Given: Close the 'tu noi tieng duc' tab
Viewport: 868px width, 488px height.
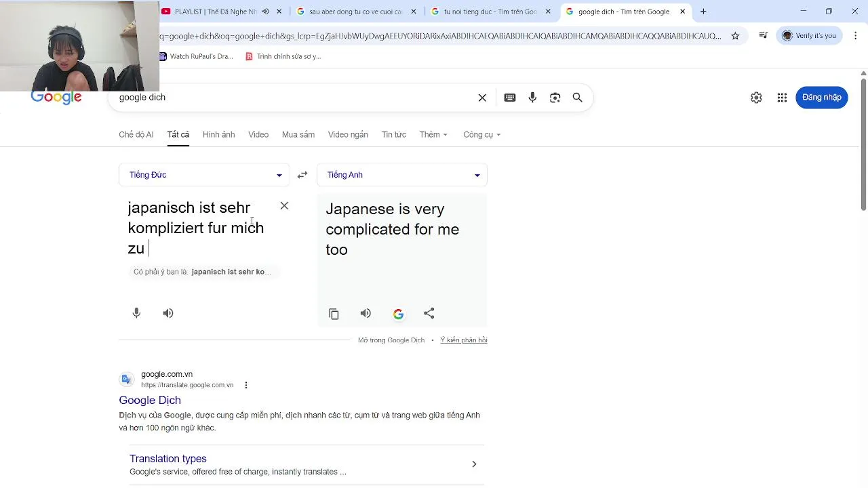Looking at the screenshot, I should pos(548,12).
